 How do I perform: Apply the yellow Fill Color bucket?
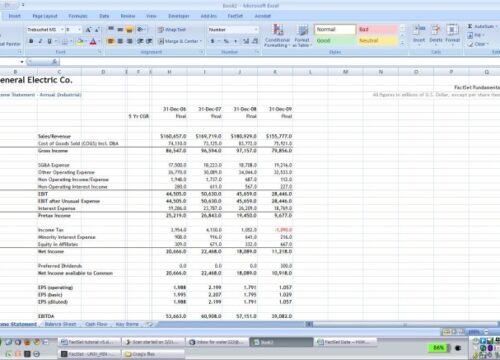pos(80,41)
